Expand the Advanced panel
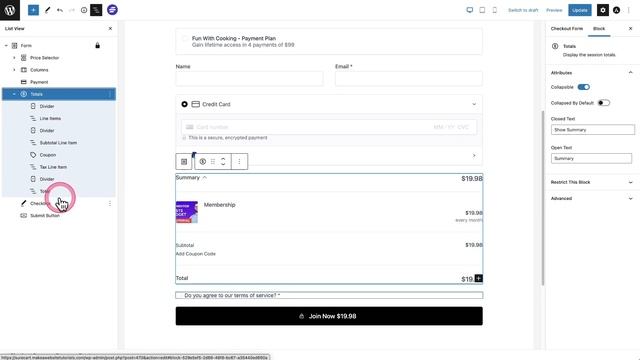The height and width of the screenshot is (360, 640). tap(630, 198)
